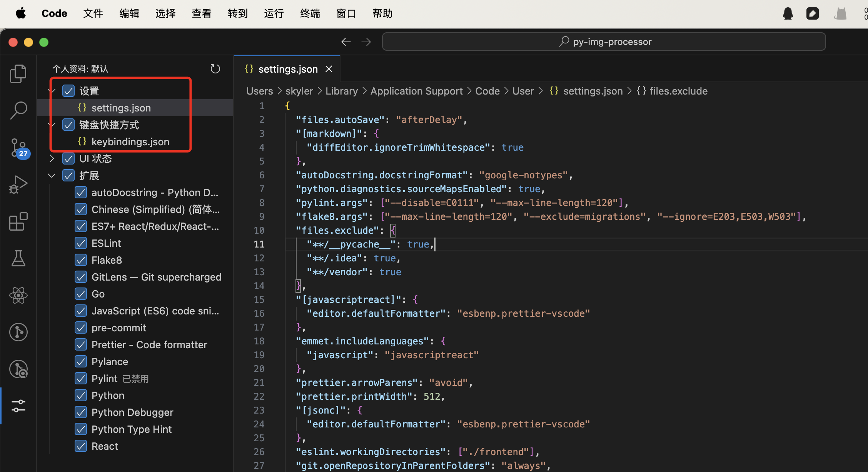Open the React atom icon view
The height and width of the screenshot is (472, 868).
[x=18, y=295]
